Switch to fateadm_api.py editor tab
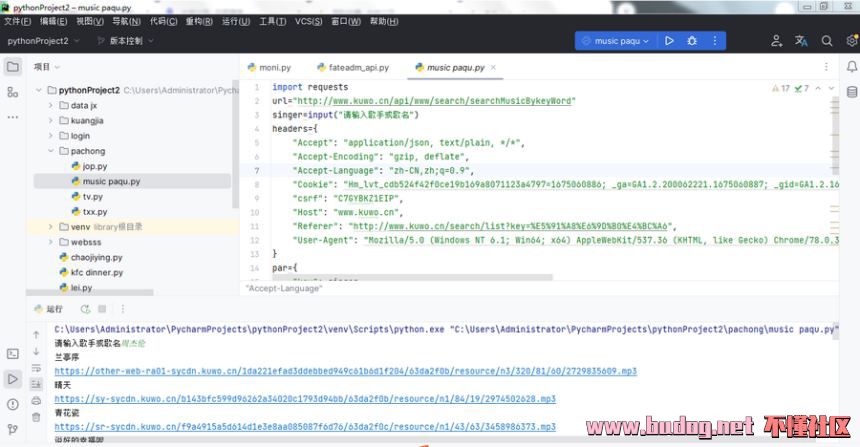The height and width of the screenshot is (447, 860). point(353,67)
